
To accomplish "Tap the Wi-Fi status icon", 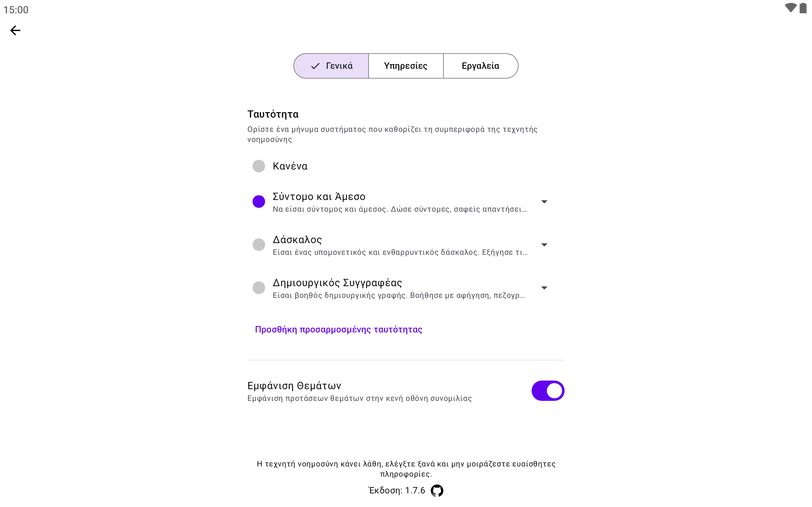I will click(790, 8).
